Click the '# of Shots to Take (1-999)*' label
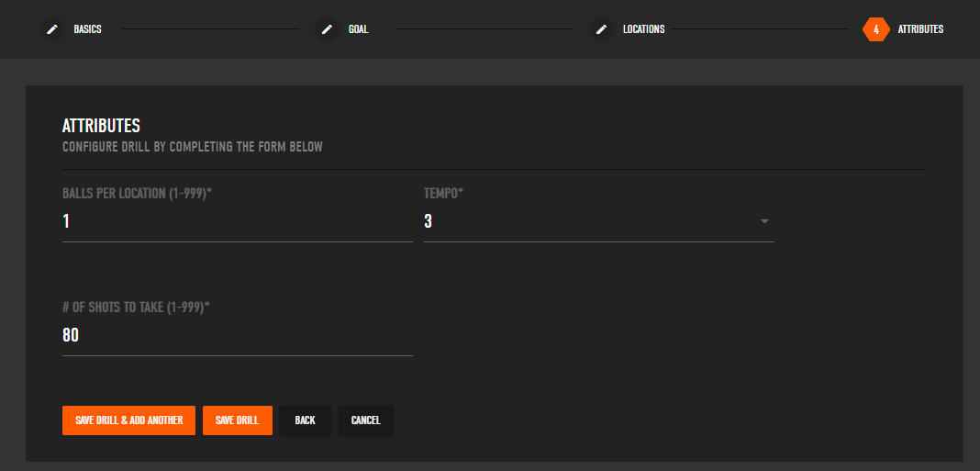This screenshot has height=471, width=980. point(136,308)
